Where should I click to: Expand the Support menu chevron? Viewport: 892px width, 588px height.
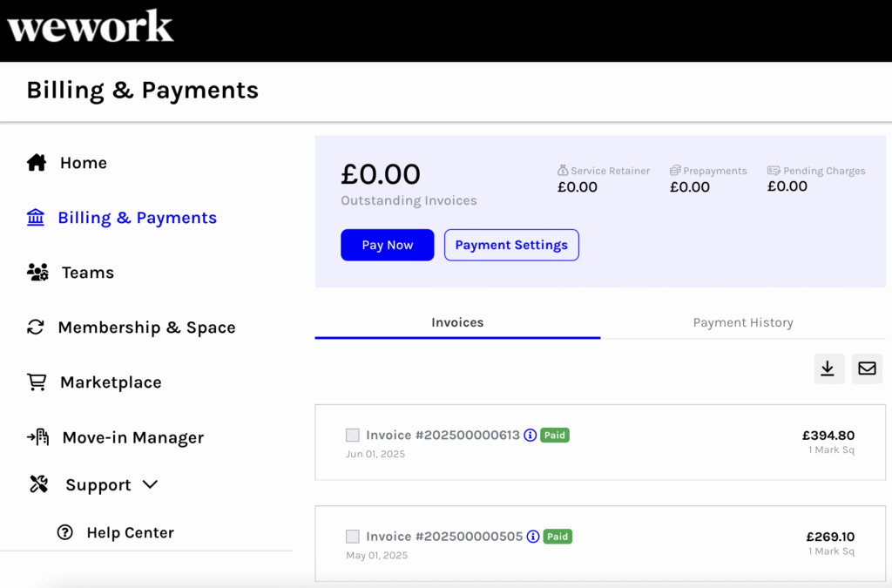150,484
